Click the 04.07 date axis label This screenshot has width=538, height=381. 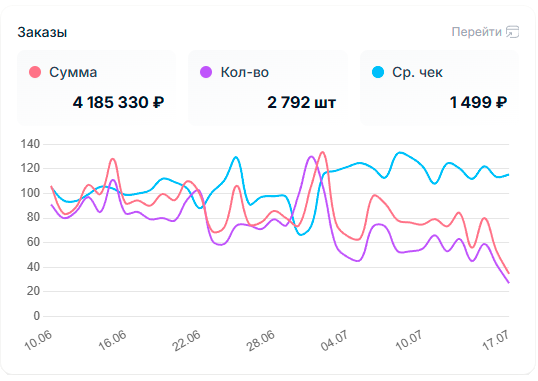[x=335, y=341]
